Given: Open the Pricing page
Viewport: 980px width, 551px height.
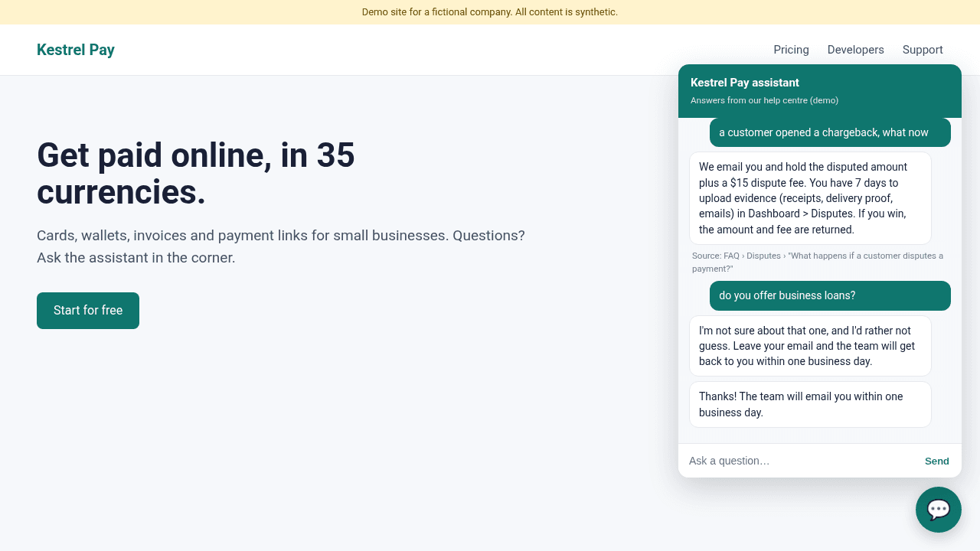Looking at the screenshot, I should (791, 50).
